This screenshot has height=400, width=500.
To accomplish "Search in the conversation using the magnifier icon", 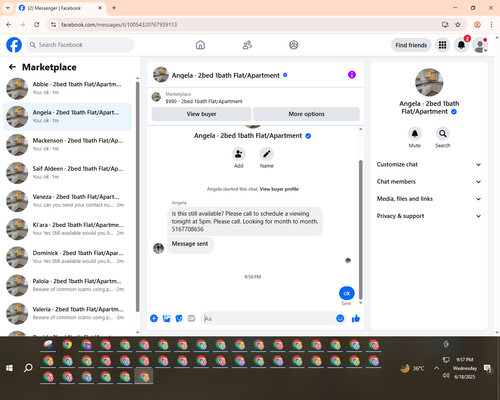I will click(443, 134).
